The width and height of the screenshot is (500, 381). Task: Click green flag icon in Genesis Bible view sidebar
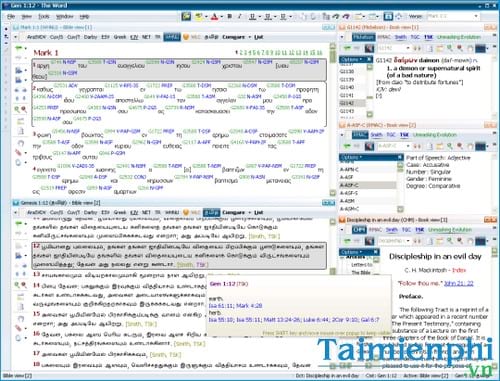(18, 224)
